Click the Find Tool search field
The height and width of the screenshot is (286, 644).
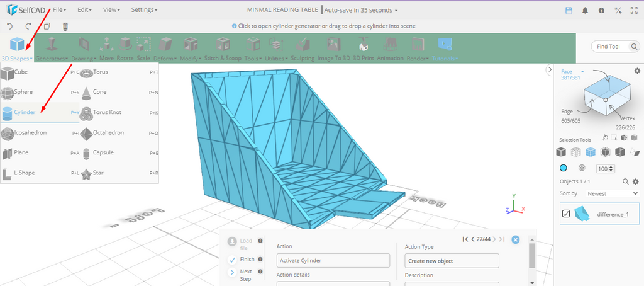[x=616, y=47]
